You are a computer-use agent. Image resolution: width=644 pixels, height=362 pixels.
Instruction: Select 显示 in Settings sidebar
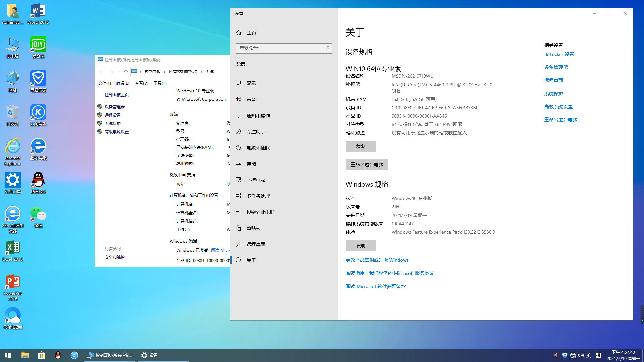point(284,83)
